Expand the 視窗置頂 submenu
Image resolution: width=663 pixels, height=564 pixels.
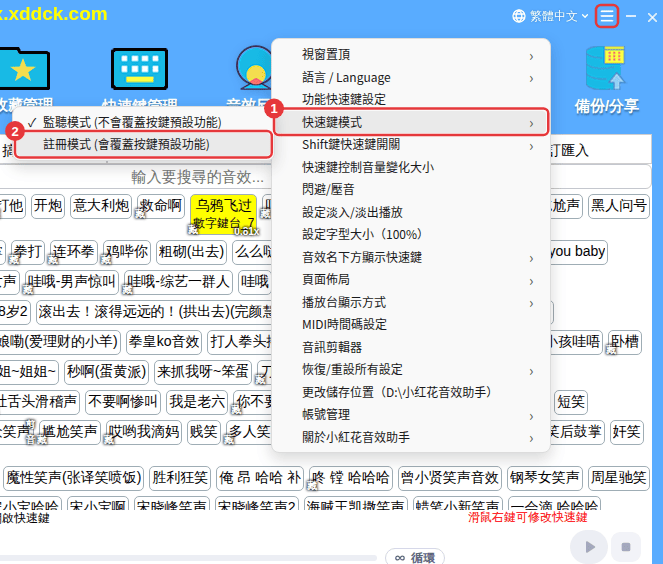point(411,55)
